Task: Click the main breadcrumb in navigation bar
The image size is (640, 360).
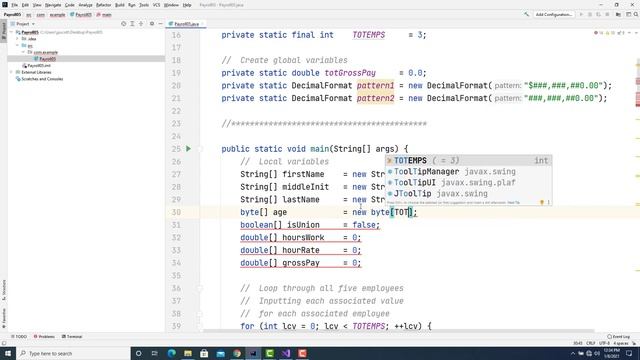Action: click(x=104, y=15)
